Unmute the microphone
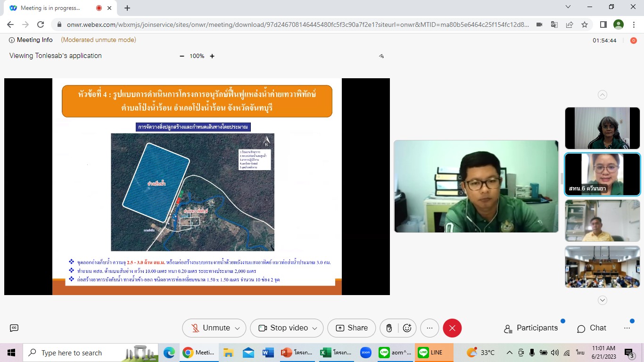Screen dimensions: 644x362 point(210,328)
